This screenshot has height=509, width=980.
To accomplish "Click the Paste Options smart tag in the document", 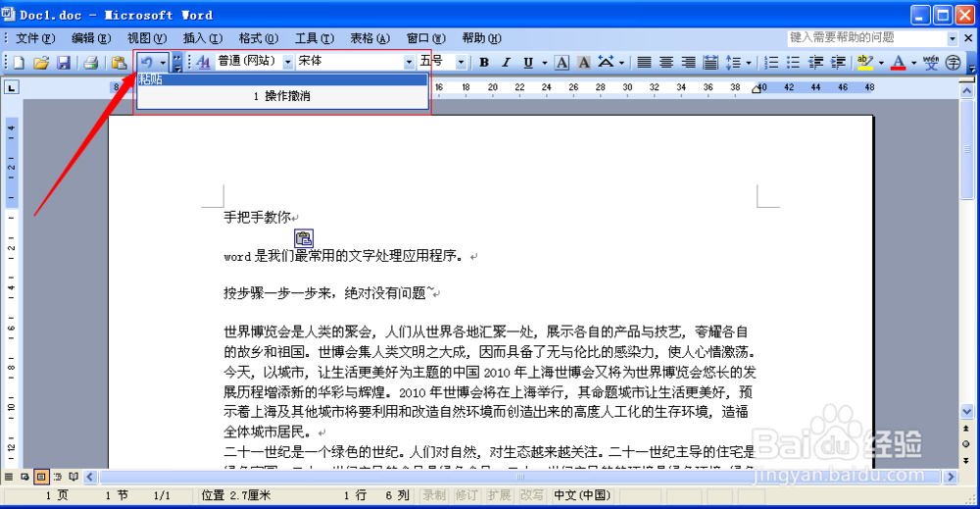I will [304, 238].
